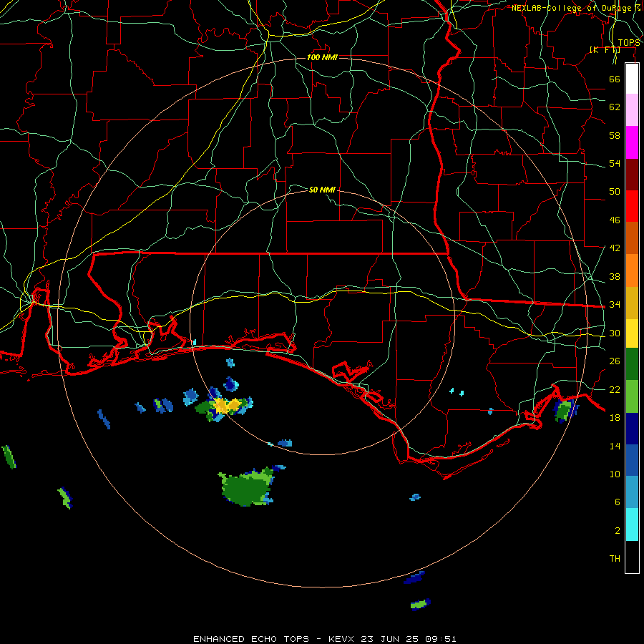This screenshot has height=644, width=644.
Task: Select the dark green legend swatch
Action: click(x=632, y=364)
